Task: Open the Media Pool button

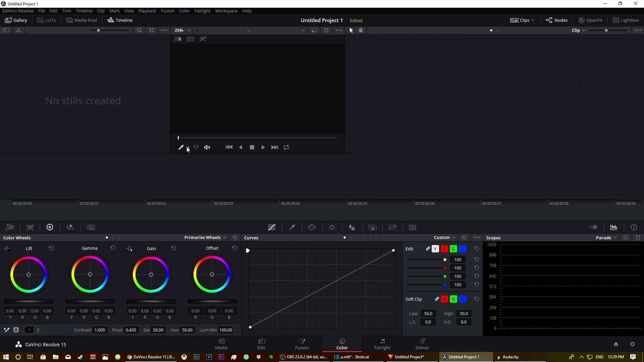Action: tap(82, 20)
